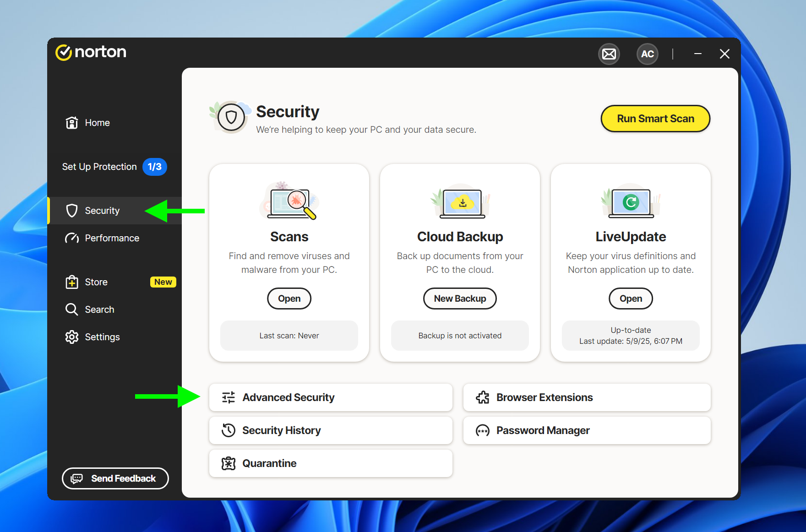Image resolution: width=806 pixels, height=532 pixels.
Task: Open Settings from sidebar
Action: [114, 337]
